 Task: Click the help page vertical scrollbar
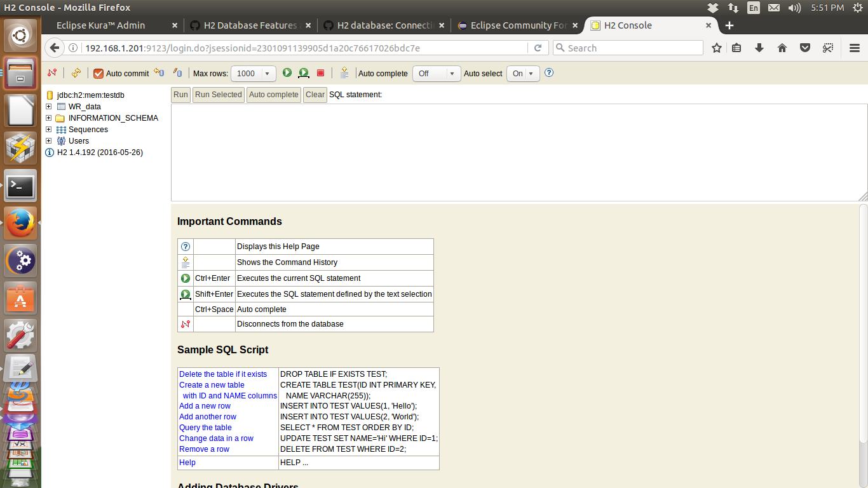(863, 324)
